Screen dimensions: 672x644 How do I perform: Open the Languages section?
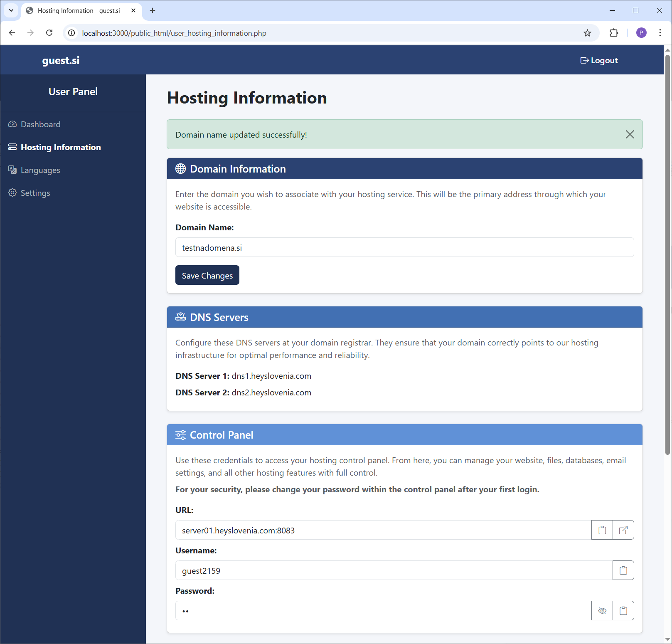coord(40,170)
